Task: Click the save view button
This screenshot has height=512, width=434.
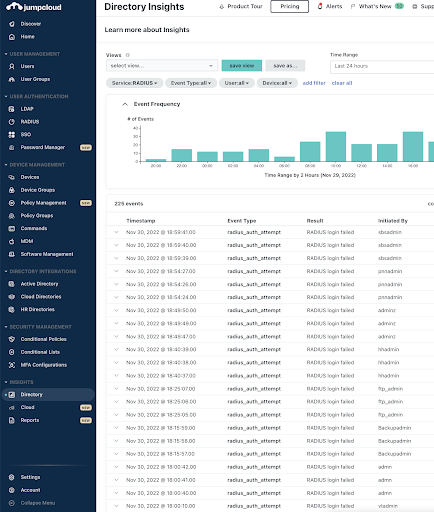Action: coord(242,66)
